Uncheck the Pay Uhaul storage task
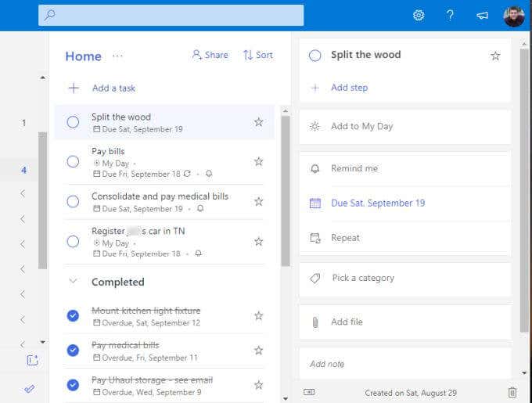This screenshot has width=532, height=403. tap(73, 385)
